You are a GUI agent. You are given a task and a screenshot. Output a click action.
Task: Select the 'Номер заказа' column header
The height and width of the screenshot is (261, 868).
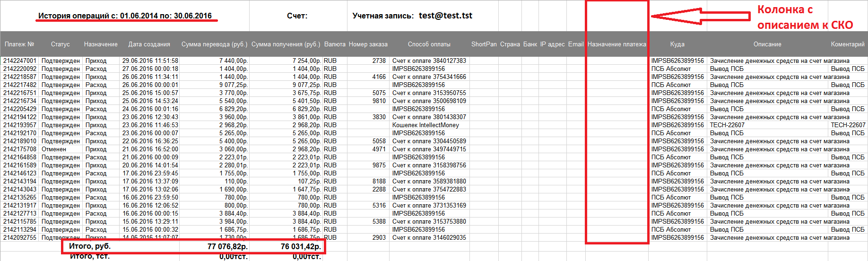(368, 44)
